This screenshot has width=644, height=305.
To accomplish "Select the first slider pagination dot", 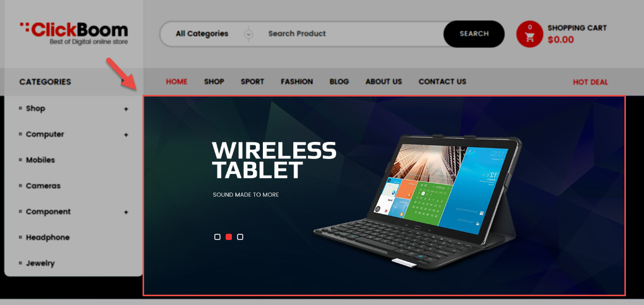I will [217, 237].
